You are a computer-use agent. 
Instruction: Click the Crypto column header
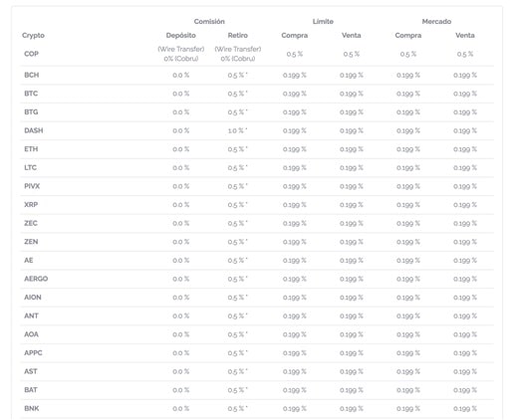pos(33,36)
